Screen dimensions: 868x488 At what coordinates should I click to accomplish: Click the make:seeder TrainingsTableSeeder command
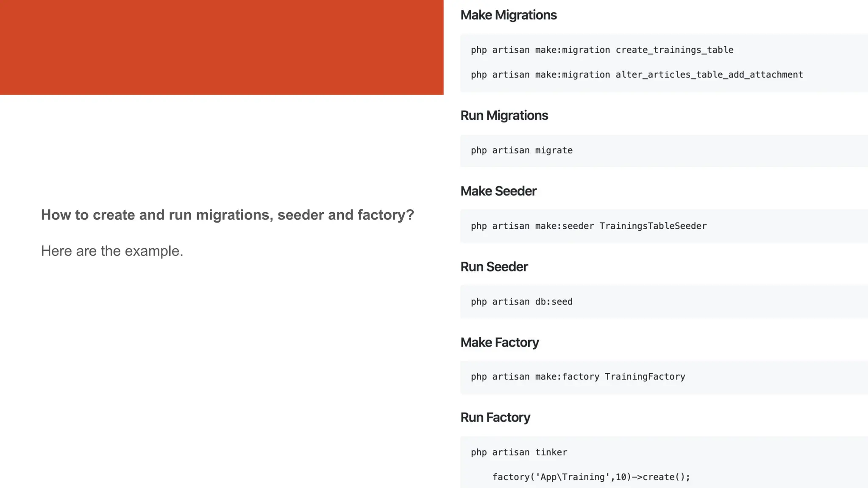(589, 226)
